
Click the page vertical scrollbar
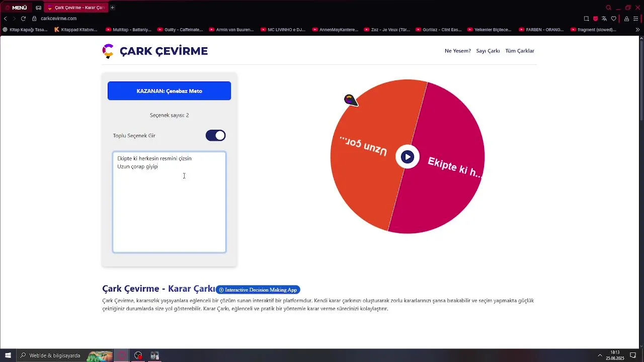(x=641, y=80)
